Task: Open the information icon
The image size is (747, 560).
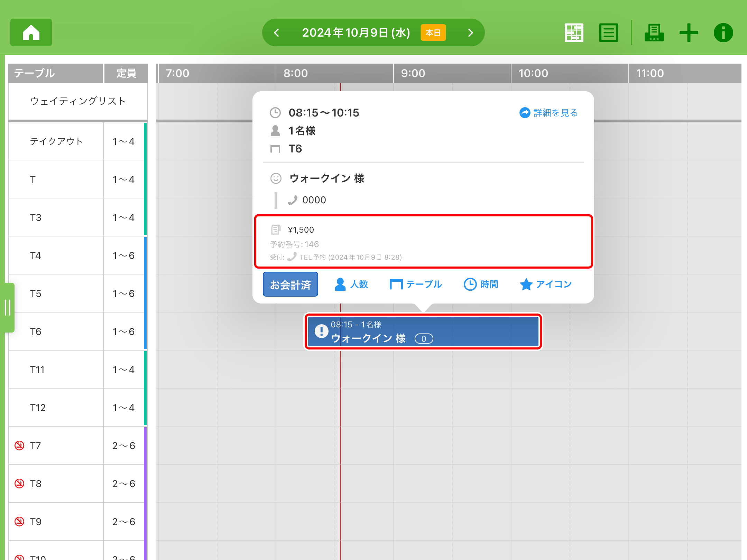Action: (x=723, y=32)
